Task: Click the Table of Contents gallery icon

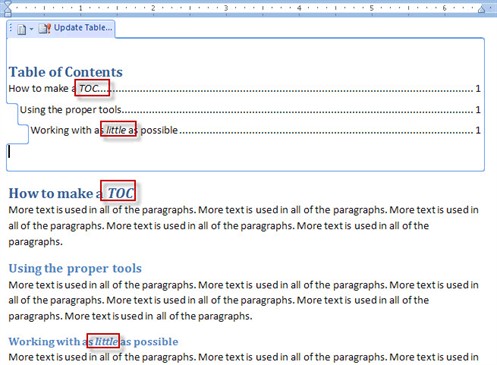Action: pyautogui.click(x=22, y=29)
